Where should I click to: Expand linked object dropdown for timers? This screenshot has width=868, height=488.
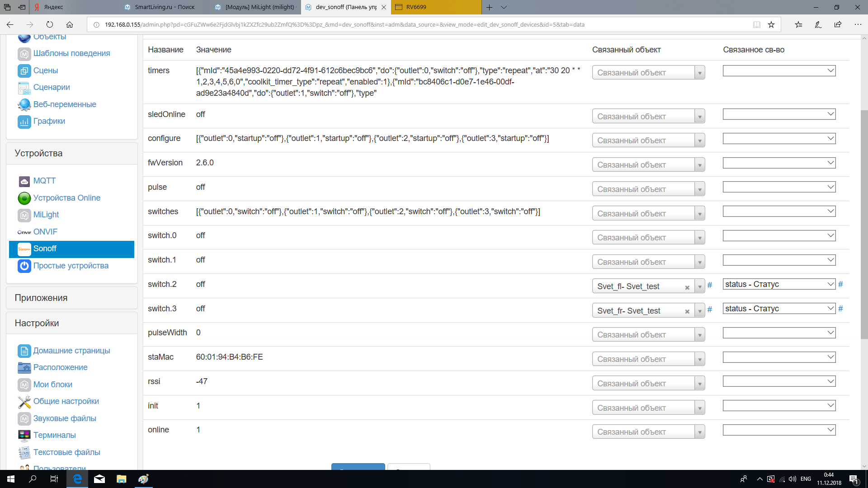click(699, 73)
